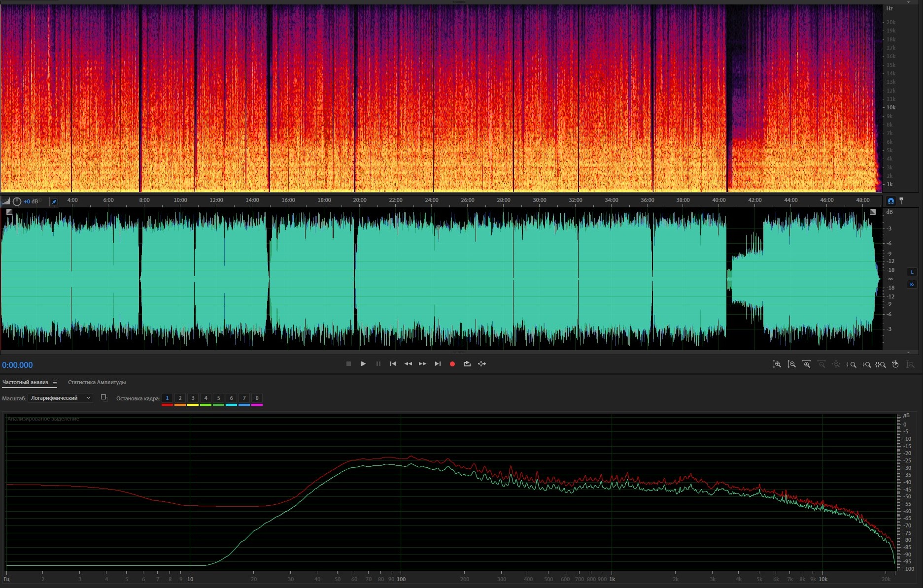Screen dimensions: 923x588
Task: Click the +0 dB gain value
Action: 31,201
